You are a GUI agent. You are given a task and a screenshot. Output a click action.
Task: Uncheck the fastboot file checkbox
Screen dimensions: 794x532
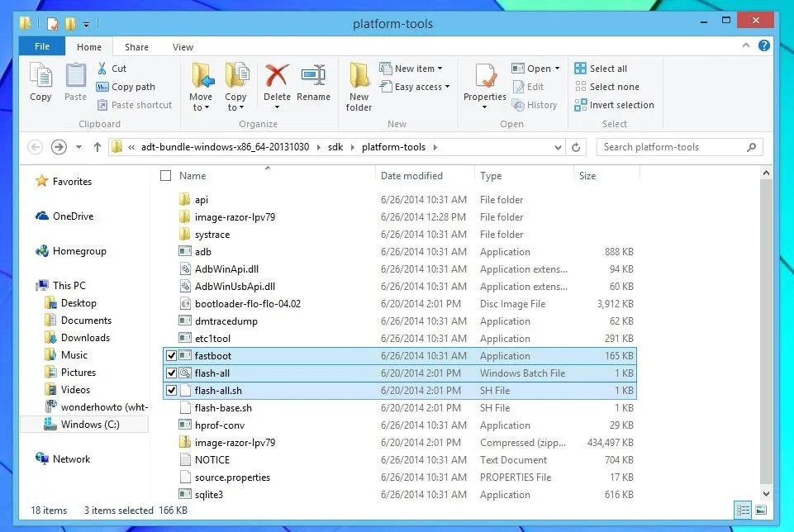172,356
